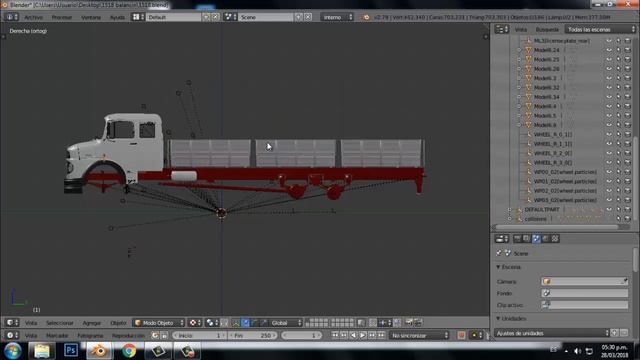Click the rotate manipulator icon

(x=255, y=323)
